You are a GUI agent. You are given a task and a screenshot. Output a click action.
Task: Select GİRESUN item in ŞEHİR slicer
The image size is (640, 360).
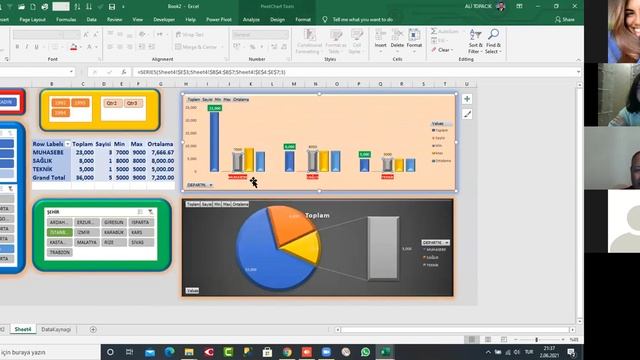tap(114, 222)
